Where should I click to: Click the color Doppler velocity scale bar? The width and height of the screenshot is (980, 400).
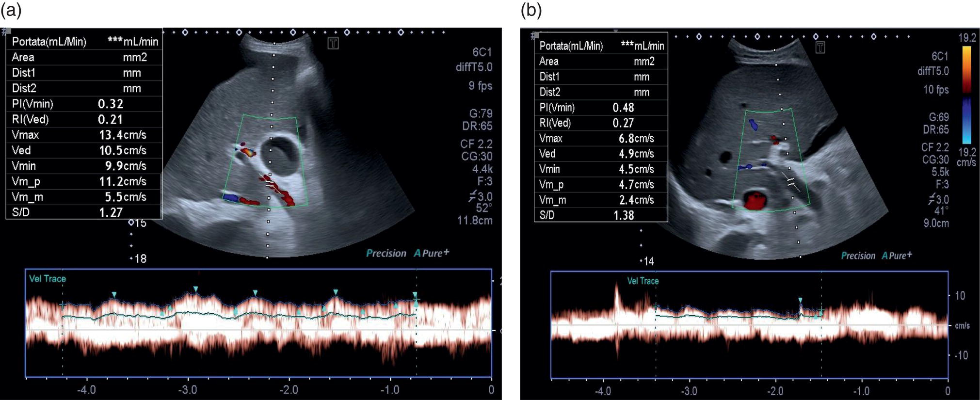[966, 95]
